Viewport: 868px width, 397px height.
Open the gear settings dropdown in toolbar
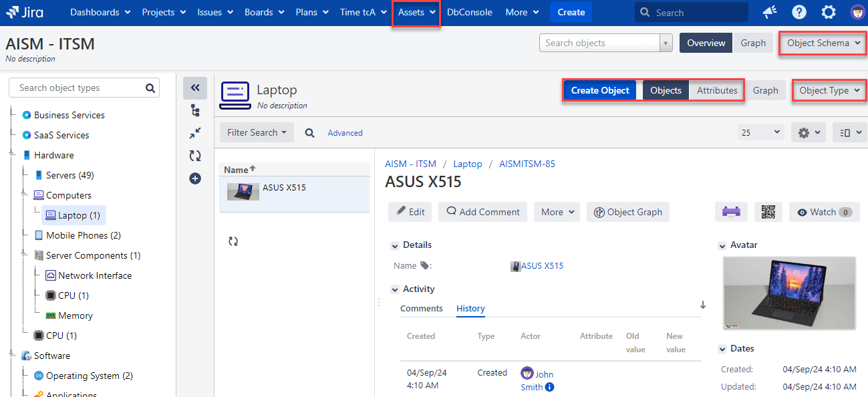[x=809, y=132]
